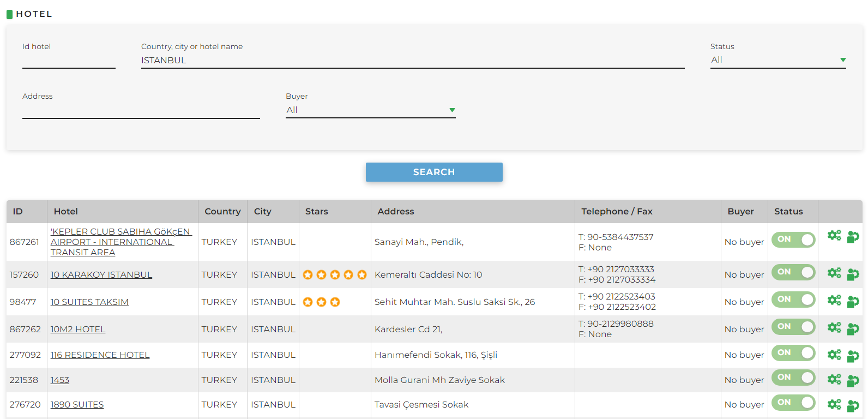Open the Status filter dropdown
868x419 pixels.
pyautogui.click(x=778, y=60)
